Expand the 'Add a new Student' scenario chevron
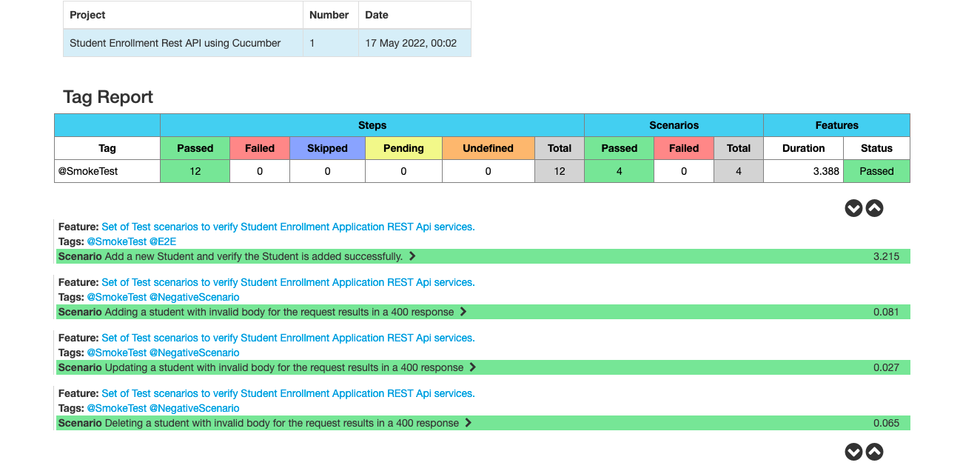The width and height of the screenshot is (980, 474). [x=412, y=256]
